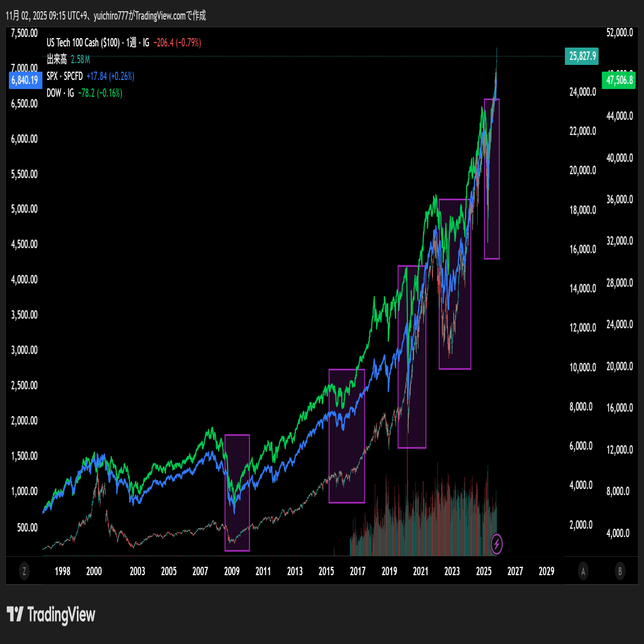
Task: Click the 52,000.0 scale label
Action: 619,33
